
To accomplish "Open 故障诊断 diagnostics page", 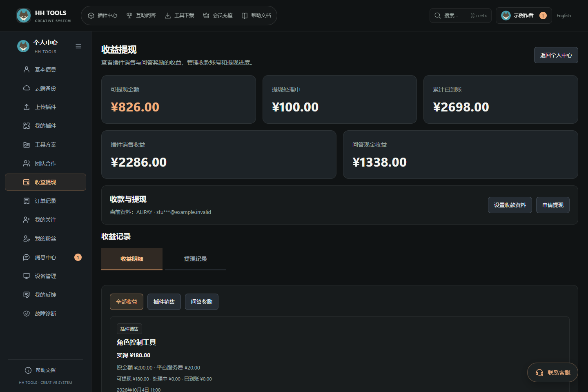I will [45, 314].
